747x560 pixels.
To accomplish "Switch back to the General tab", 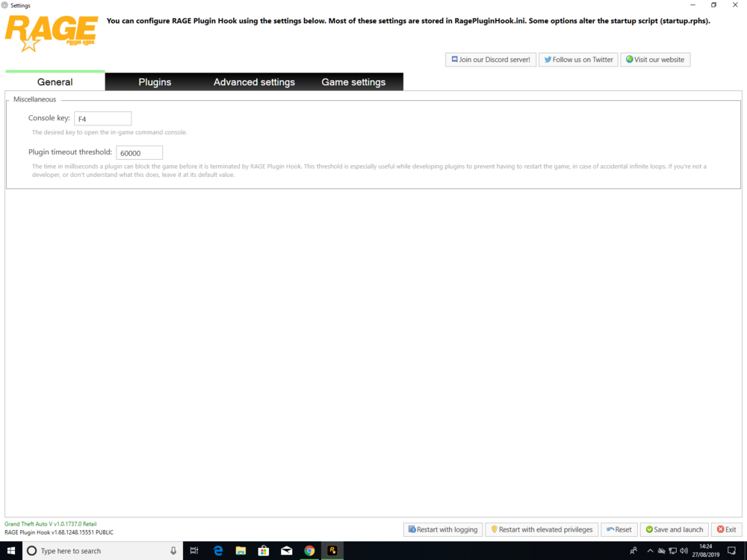I will [55, 81].
